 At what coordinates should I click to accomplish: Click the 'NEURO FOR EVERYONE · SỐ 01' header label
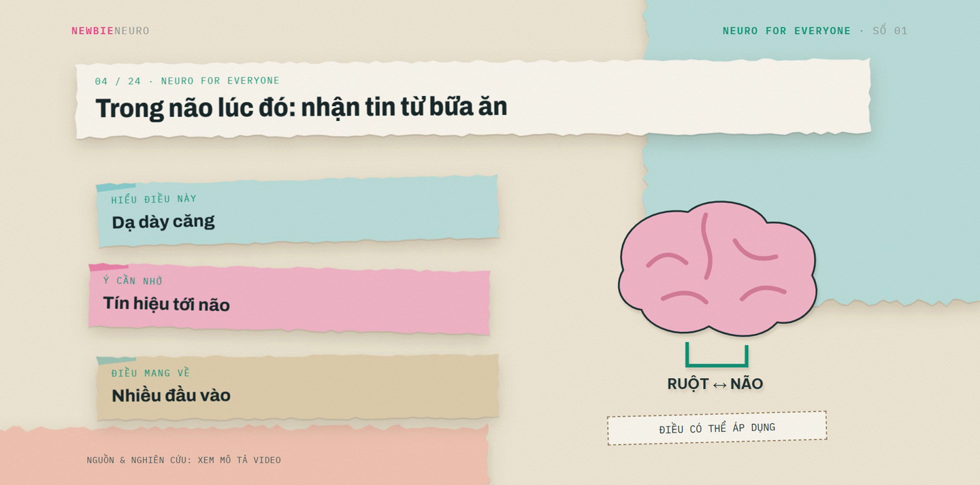pyautogui.click(x=815, y=31)
